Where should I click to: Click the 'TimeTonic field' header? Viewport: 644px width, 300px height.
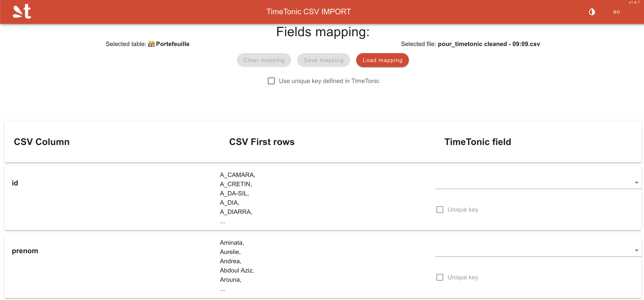click(x=478, y=142)
